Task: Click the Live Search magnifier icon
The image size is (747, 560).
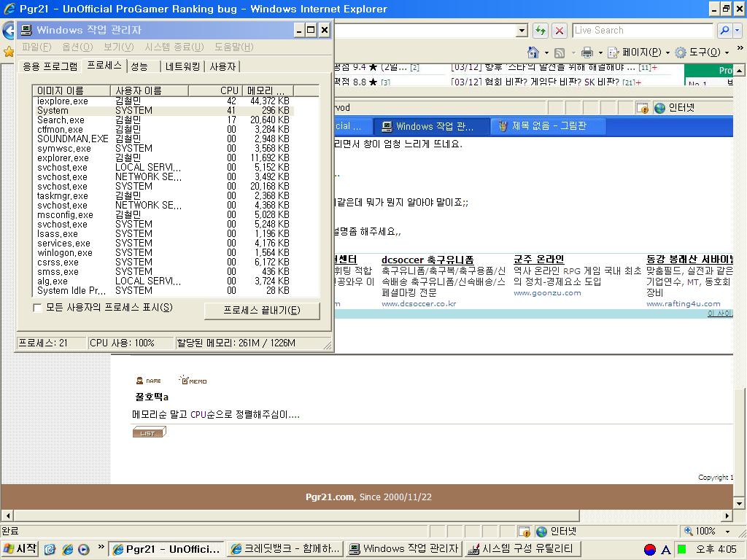Action: 724,31
